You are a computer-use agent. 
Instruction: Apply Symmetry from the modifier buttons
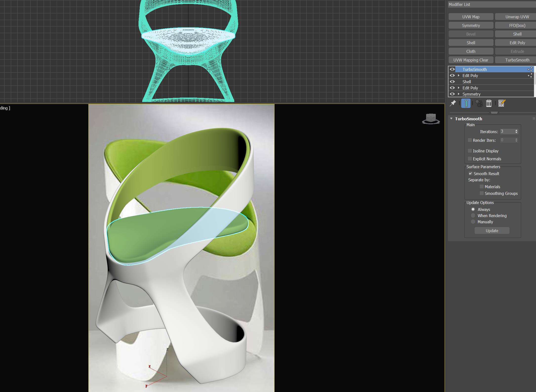pos(471,25)
